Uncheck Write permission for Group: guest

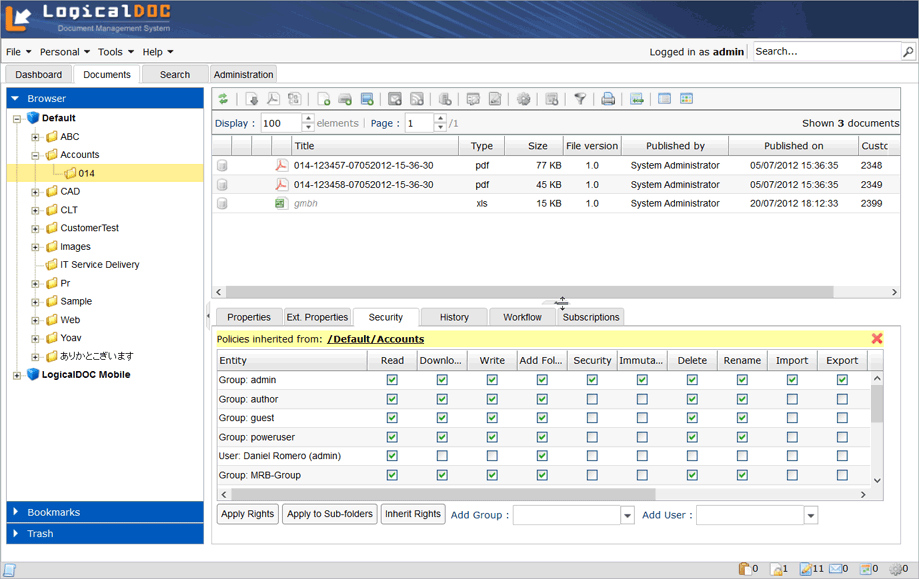491,418
